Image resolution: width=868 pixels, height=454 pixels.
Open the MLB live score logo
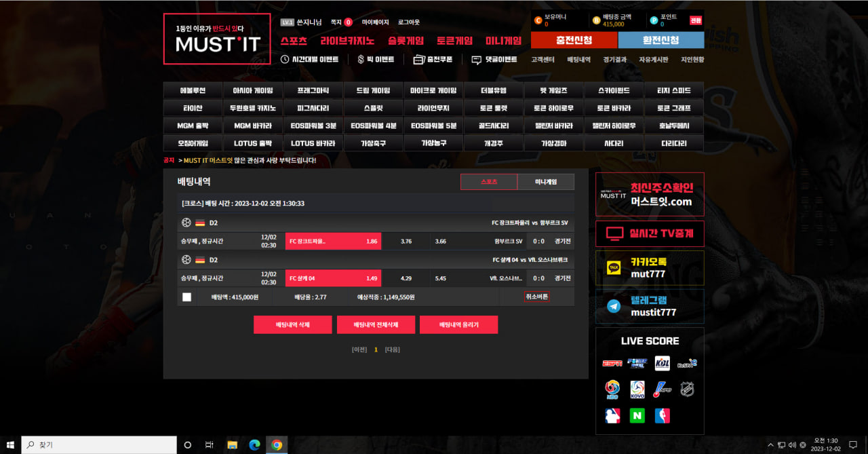click(x=612, y=415)
